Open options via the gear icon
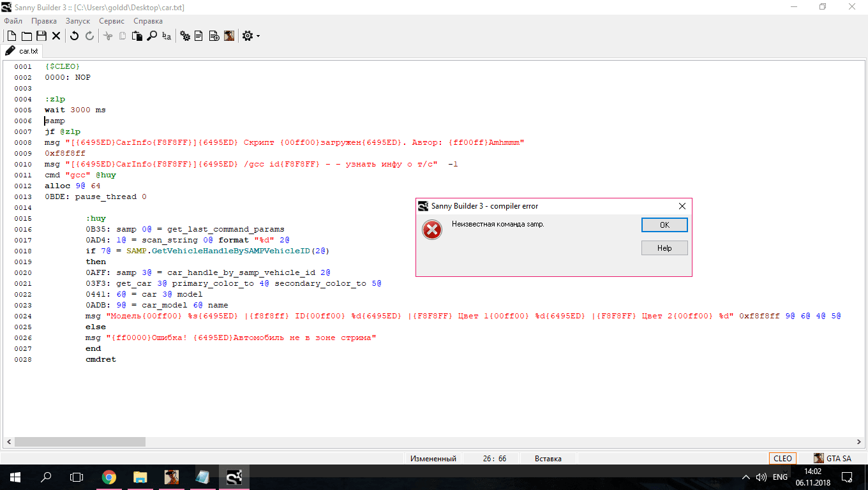The width and height of the screenshot is (868, 490). [248, 36]
